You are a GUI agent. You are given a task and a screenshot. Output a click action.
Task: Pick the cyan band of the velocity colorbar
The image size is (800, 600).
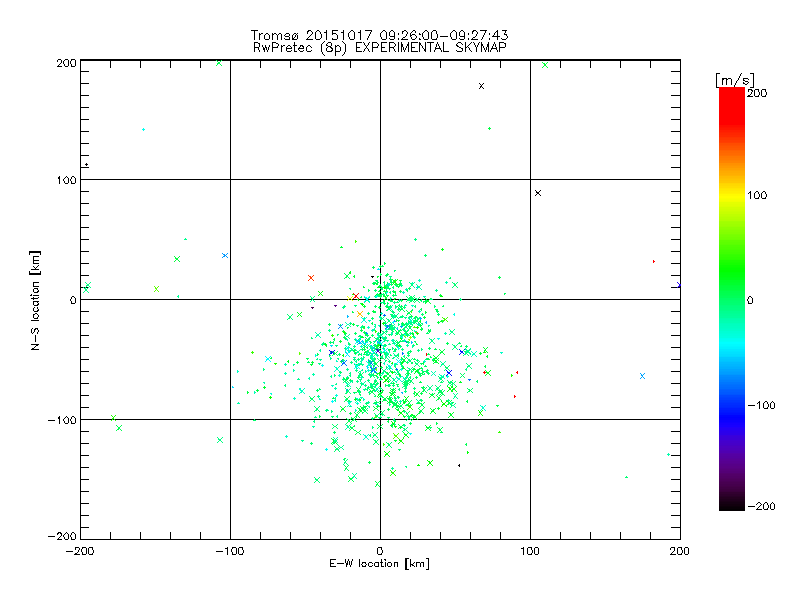coord(732,347)
